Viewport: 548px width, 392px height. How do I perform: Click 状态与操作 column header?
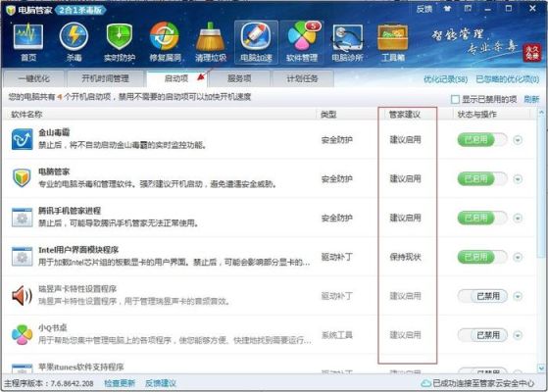[477, 115]
